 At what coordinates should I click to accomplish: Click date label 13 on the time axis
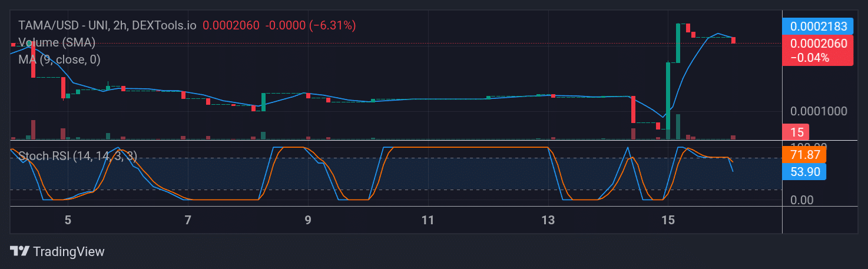click(x=548, y=221)
